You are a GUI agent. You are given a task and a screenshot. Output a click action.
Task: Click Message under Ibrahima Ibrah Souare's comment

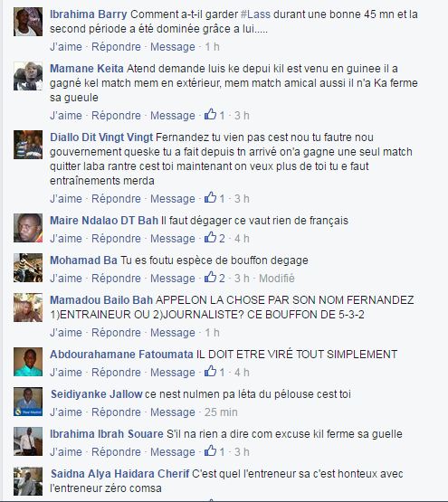173,452
